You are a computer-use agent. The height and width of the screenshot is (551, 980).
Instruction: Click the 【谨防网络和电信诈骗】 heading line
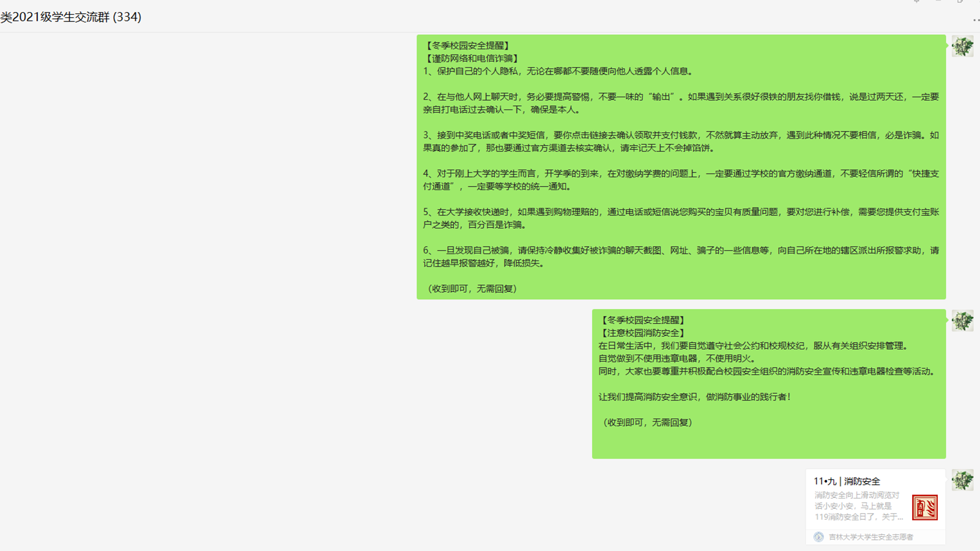coord(472,59)
